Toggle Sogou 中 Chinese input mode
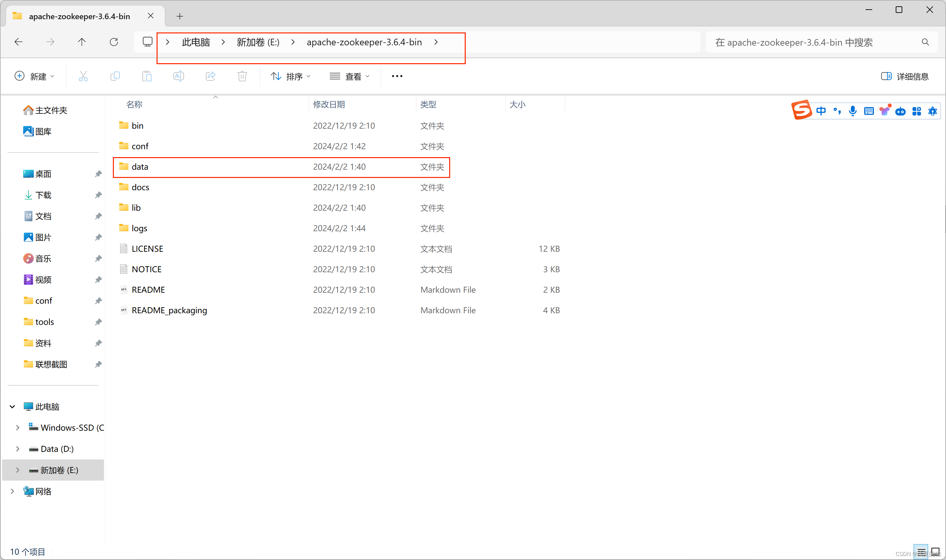 [821, 111]
